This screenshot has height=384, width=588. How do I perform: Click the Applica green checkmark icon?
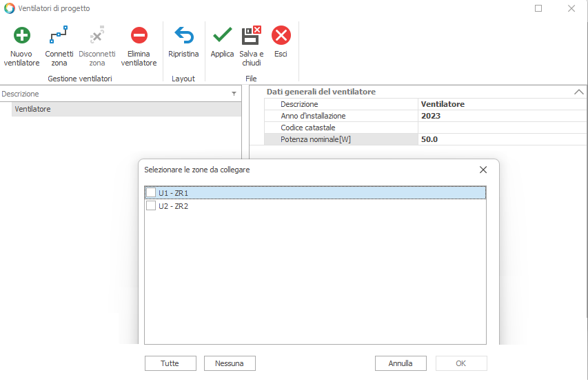point(222,36)
